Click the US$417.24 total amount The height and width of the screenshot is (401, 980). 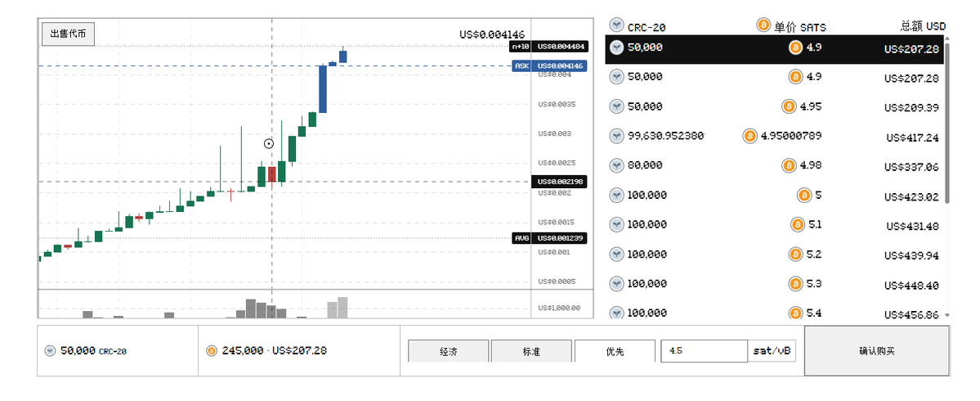(x=912, y=137)
